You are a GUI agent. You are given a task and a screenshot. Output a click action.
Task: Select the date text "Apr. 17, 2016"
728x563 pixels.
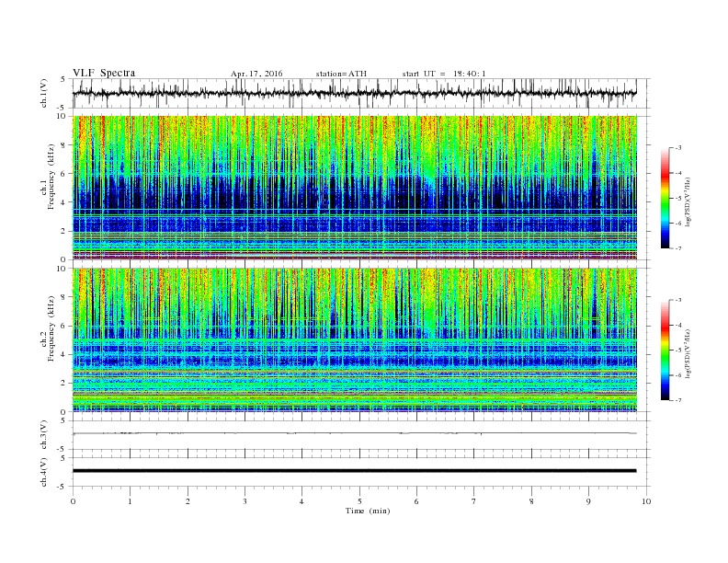click(x=256, y=74)
